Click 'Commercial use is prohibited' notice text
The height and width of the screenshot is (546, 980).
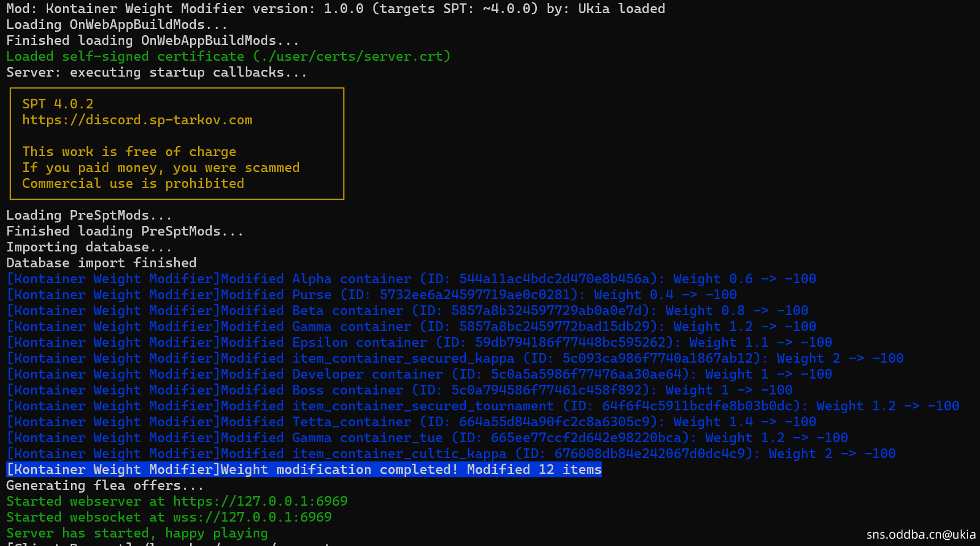tap(133, 184)
